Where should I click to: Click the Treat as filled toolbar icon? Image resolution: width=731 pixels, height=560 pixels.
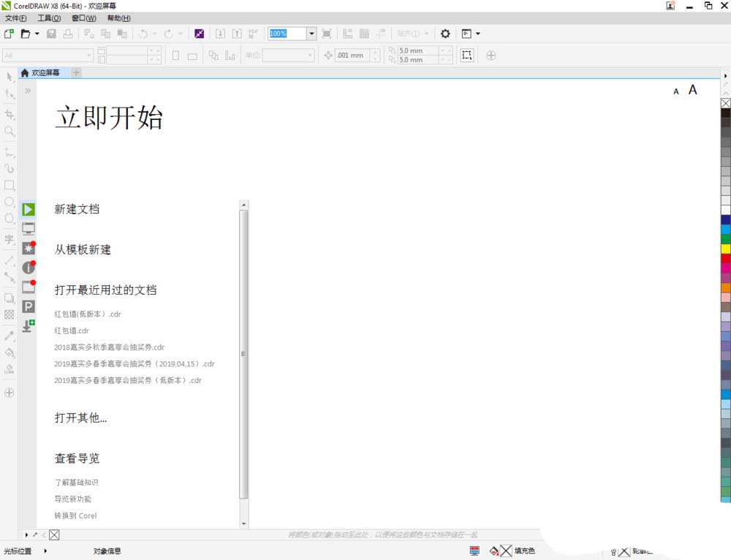point(466,55)
